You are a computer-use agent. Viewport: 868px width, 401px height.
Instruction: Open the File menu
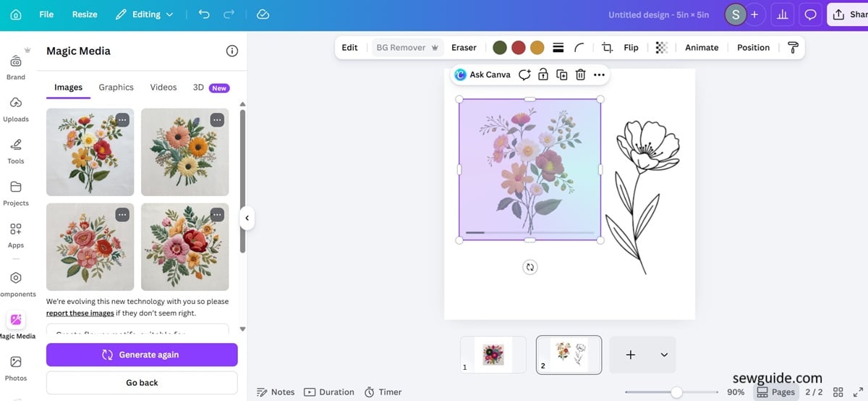tap(46, 14)
